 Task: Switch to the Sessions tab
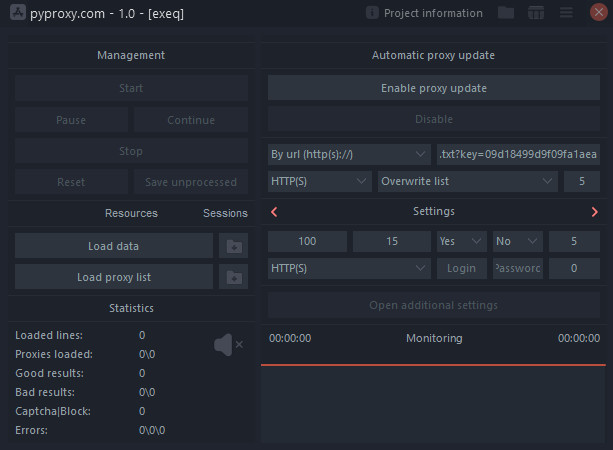point(225,213)
